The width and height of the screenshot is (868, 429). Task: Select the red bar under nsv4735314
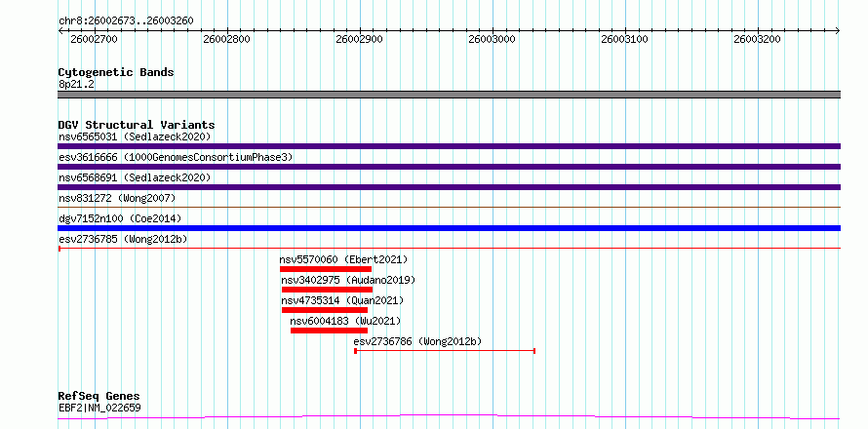325,310
